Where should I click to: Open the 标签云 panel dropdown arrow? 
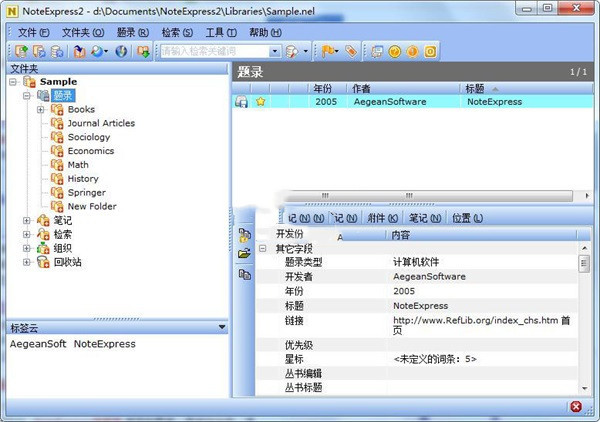pyautogui.click(x=222, y=327)
